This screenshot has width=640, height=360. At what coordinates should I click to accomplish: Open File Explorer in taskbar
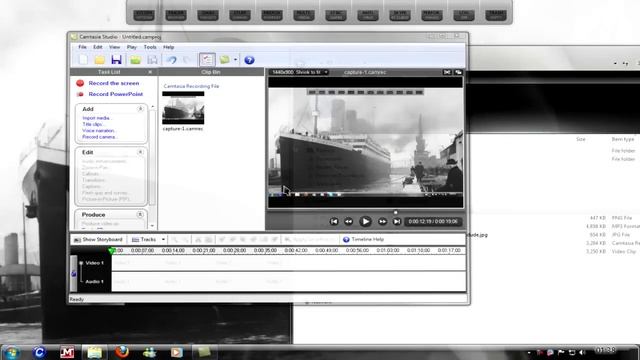point(94,352)
